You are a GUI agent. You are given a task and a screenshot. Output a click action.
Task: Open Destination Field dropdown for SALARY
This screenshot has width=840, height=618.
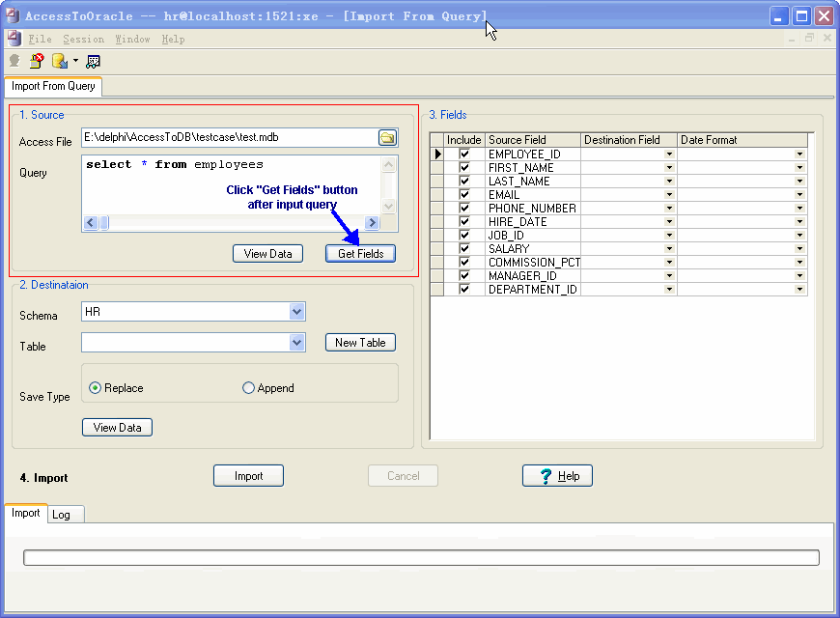[x=669, y=249]
